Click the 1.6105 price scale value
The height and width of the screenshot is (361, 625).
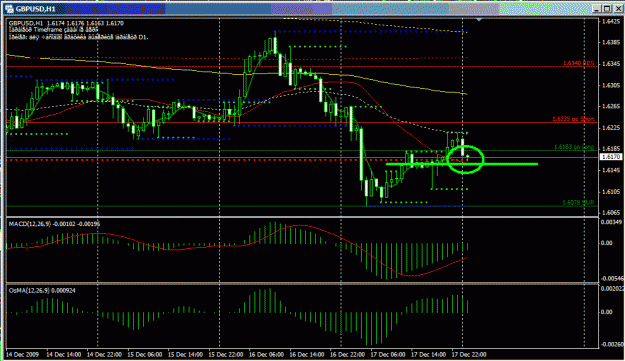(x=611, y=192)
